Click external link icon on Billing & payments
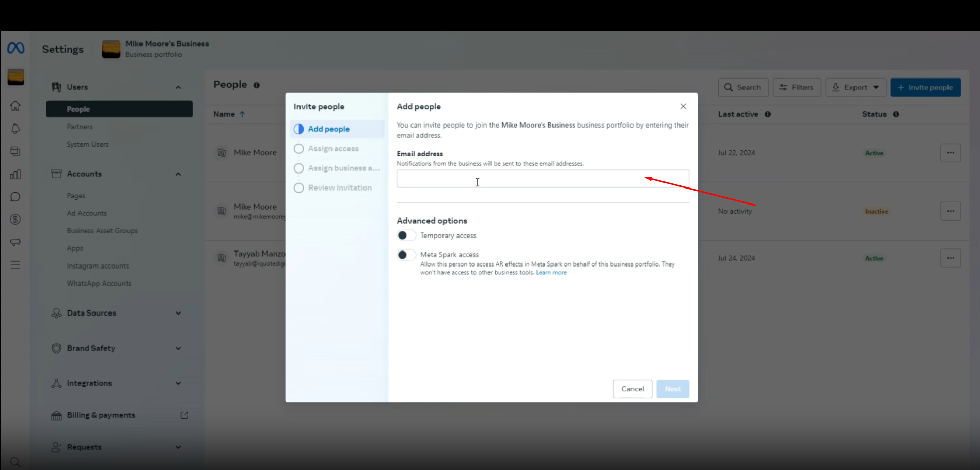Viewport: 980px width, 470px height. tap(184, 415)
